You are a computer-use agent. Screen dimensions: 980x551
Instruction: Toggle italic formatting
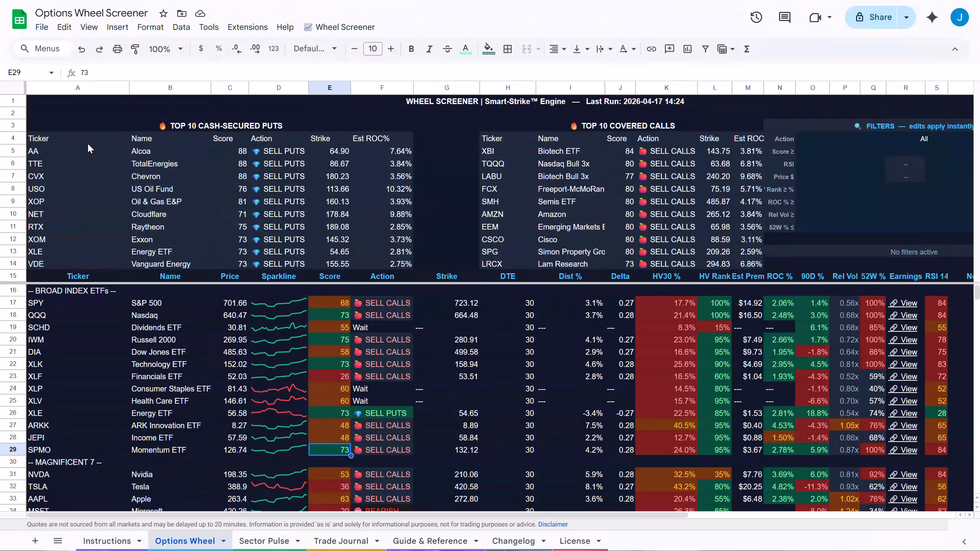429,49
